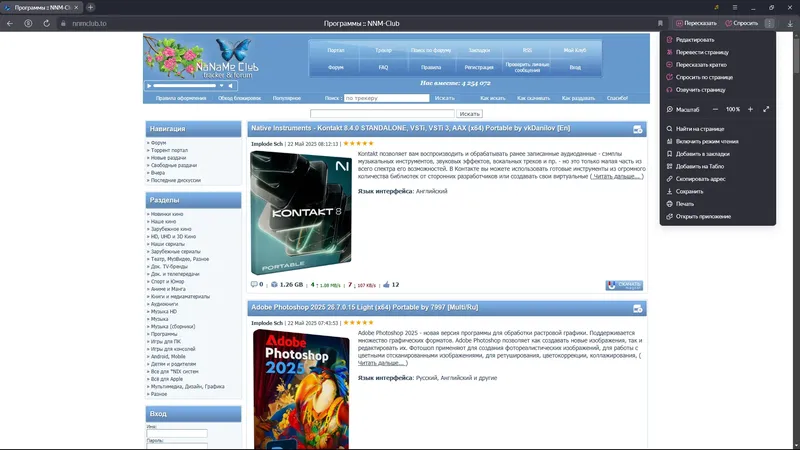Click the wide empty search box below header

(382, 114)
